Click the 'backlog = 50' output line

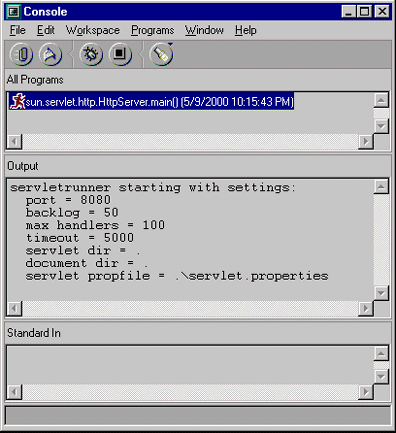[72, 213]
